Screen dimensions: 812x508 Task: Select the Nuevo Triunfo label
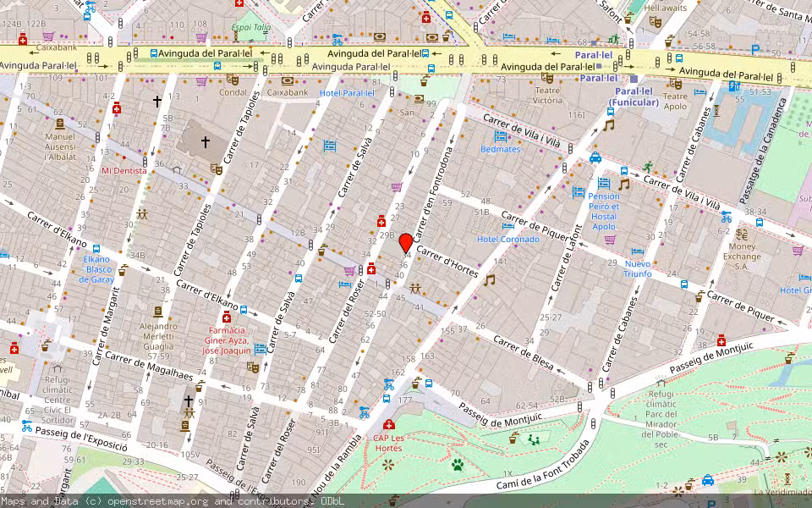(638, 268)
